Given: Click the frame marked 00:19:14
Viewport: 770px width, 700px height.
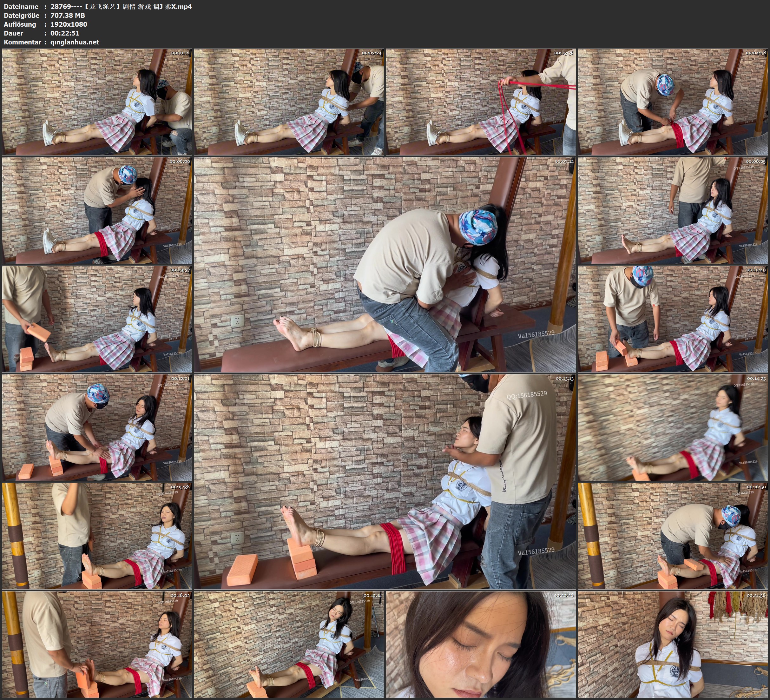Looking at the screenshot, I should (x=289, y=644).
